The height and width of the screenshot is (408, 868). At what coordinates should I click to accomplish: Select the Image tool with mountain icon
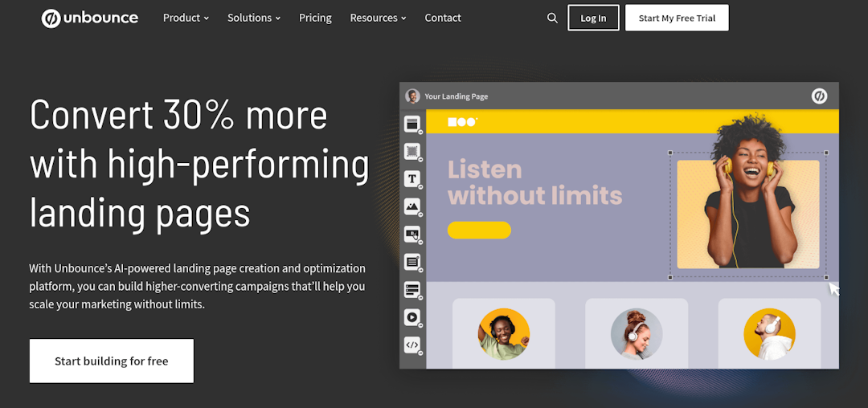point(411,206)
